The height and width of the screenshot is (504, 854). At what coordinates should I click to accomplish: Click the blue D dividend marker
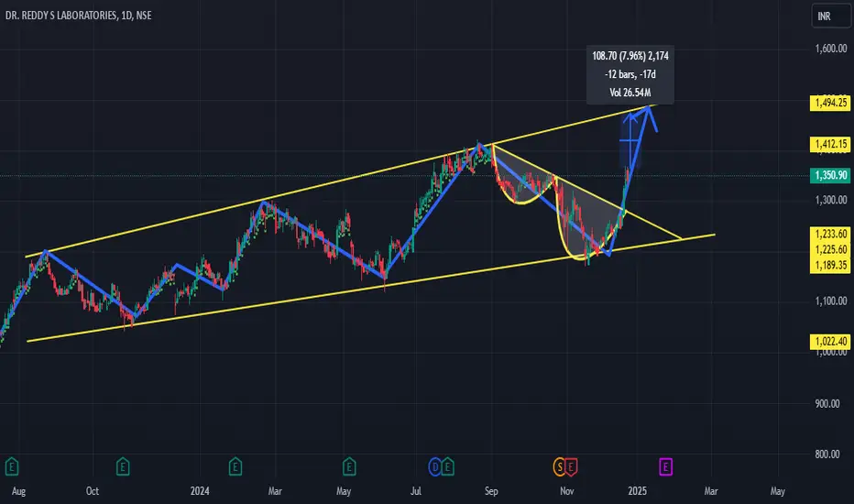(434, 467)
